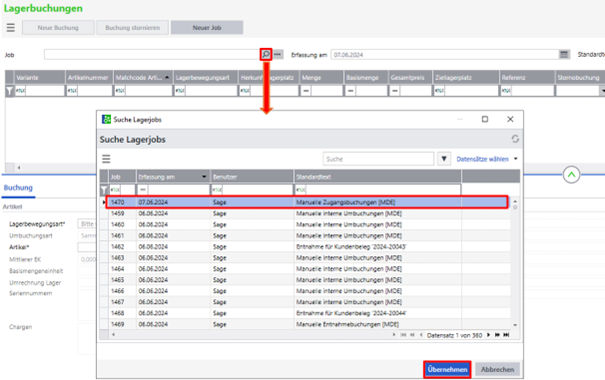Image resolution: width=605 pixels, height=380 pixels.
Task: Click the main grid filter funnel icon
Action: point(10,91)
